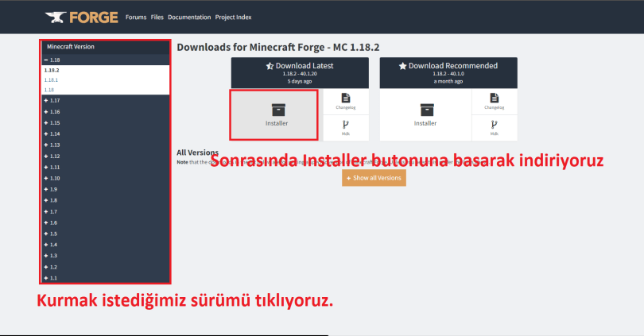Image resolution: width=644 pixels, height=336 pixels.
Task: Expand the 1.16 version group
Action: pos(106,111)
